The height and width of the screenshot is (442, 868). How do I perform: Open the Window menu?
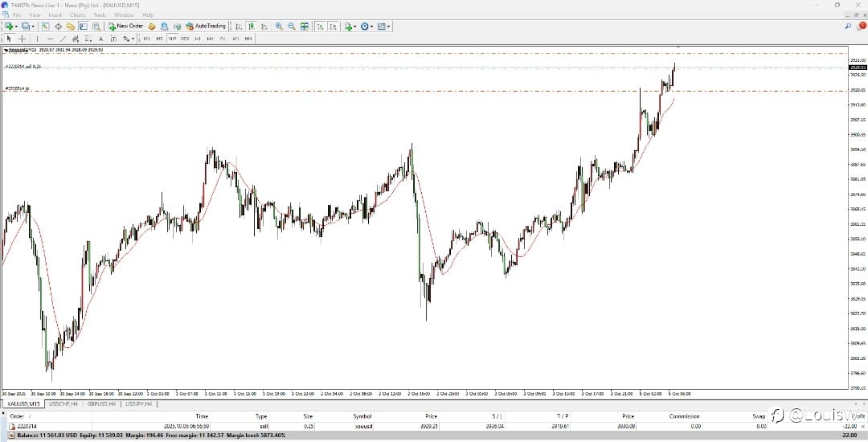click(124, 15)
